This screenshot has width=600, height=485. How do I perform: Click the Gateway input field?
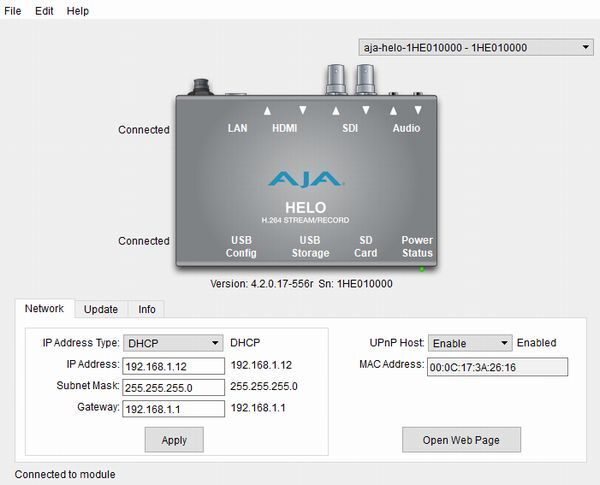[173, 409]
